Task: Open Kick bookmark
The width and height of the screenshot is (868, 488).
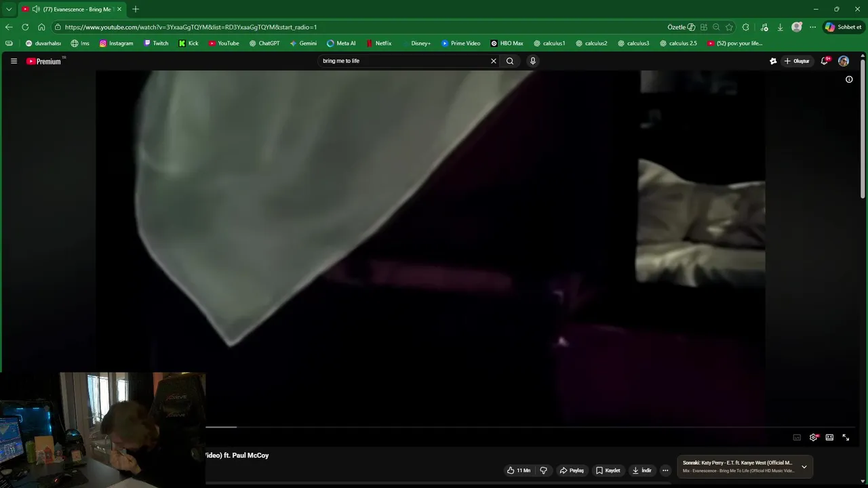Action: click(x=189, y=43)
